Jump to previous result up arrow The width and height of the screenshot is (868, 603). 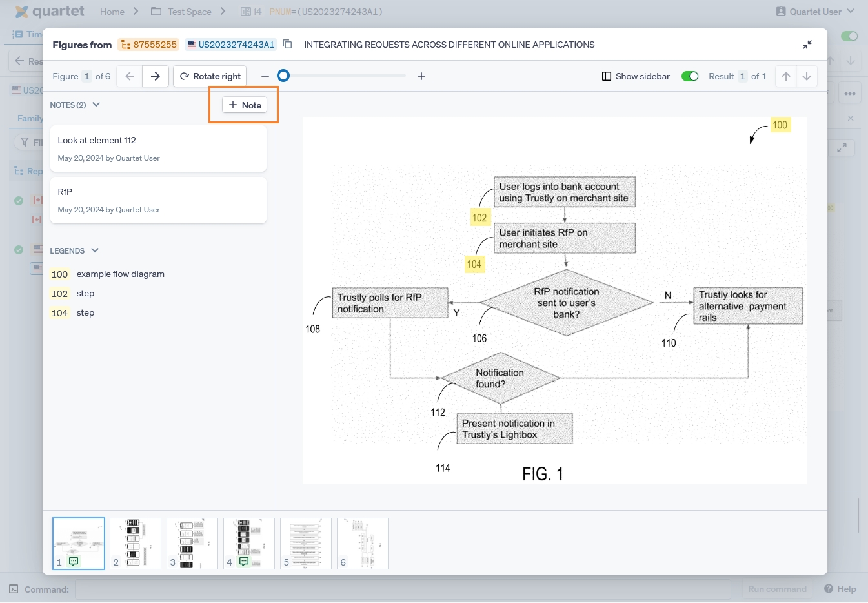pyautogui.click(x=786, y=76)
